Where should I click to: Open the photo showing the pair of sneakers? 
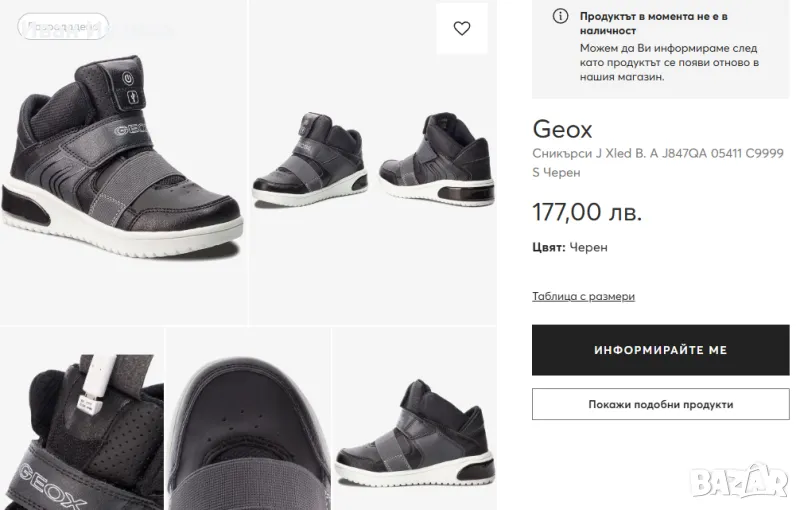(x=372, y=160)
